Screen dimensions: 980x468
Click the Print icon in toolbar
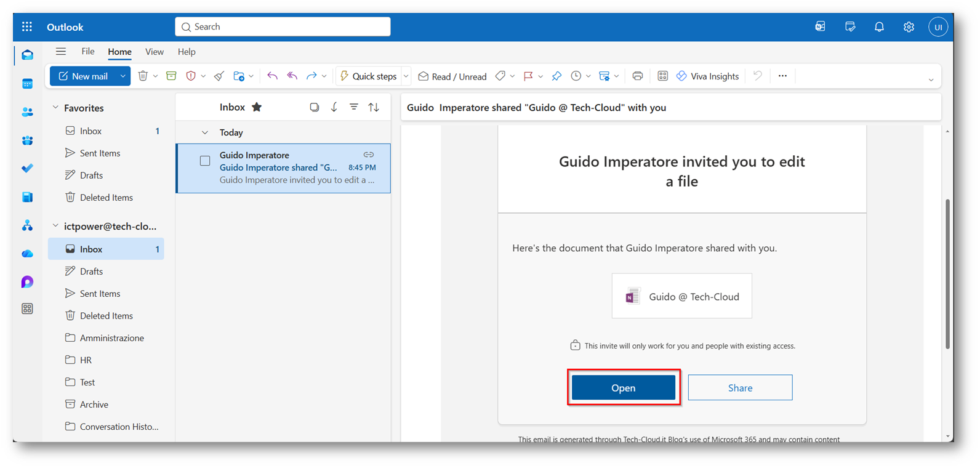tap(638, 76)
